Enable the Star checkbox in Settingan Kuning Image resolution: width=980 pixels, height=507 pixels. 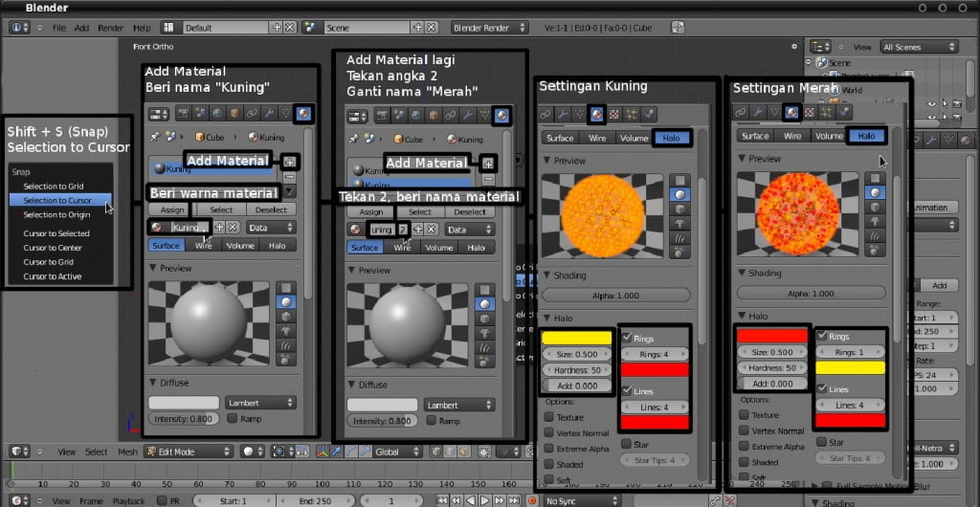(627, 444)
